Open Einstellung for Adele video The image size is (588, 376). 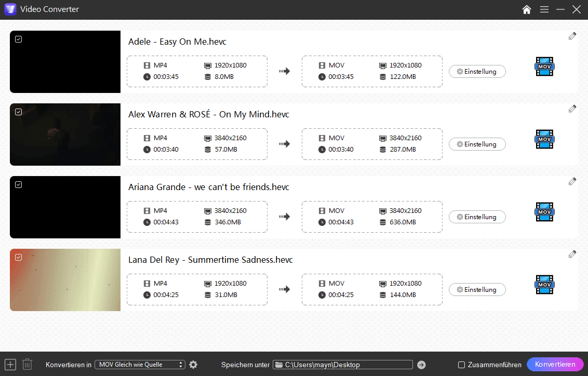477,72
